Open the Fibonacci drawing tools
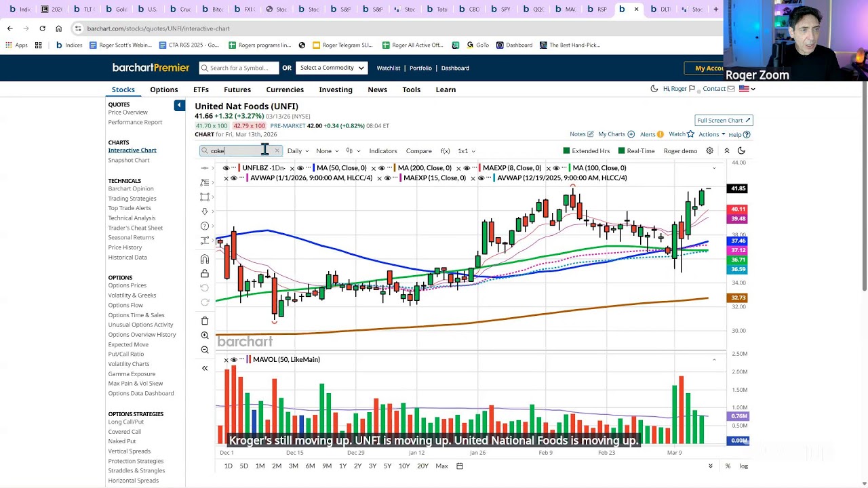This screenshot has height=488, width=868. (x=205, y=182)
